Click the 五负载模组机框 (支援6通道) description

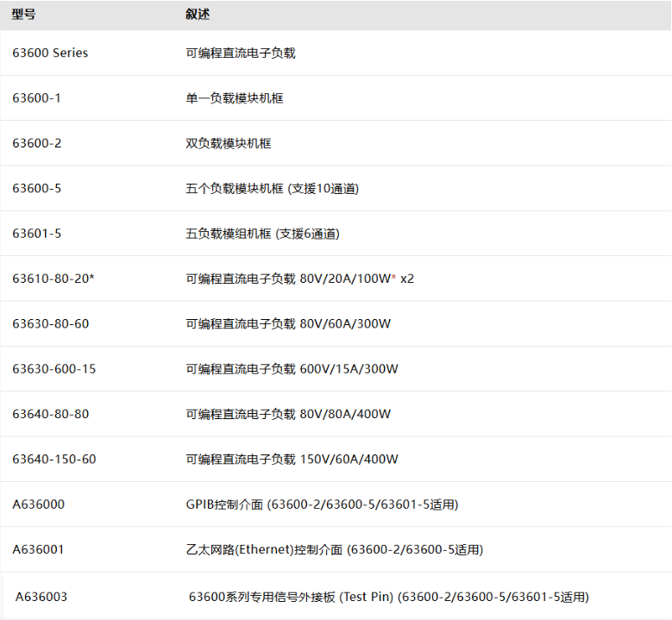pos(263,234)
